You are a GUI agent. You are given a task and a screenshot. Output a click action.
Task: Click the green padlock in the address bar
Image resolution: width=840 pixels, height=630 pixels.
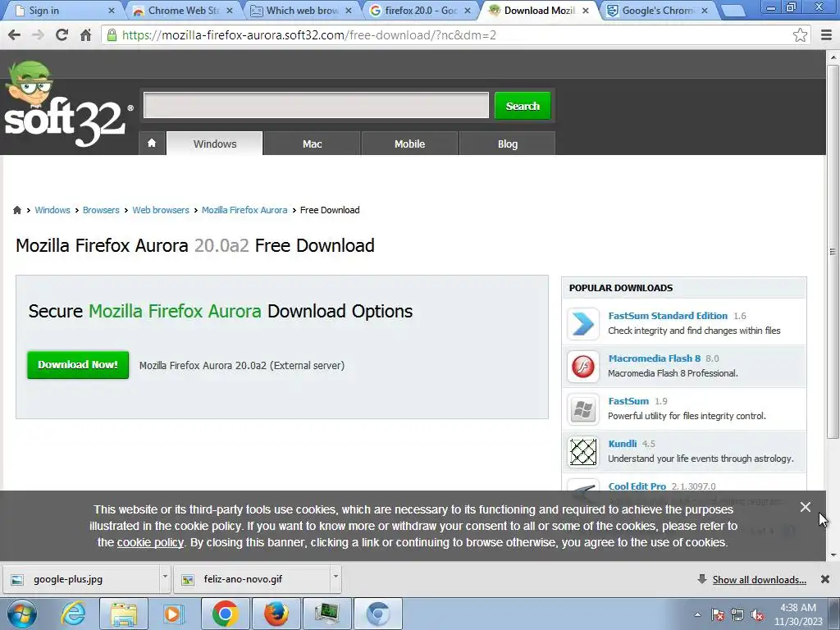(x=112, y=35)
